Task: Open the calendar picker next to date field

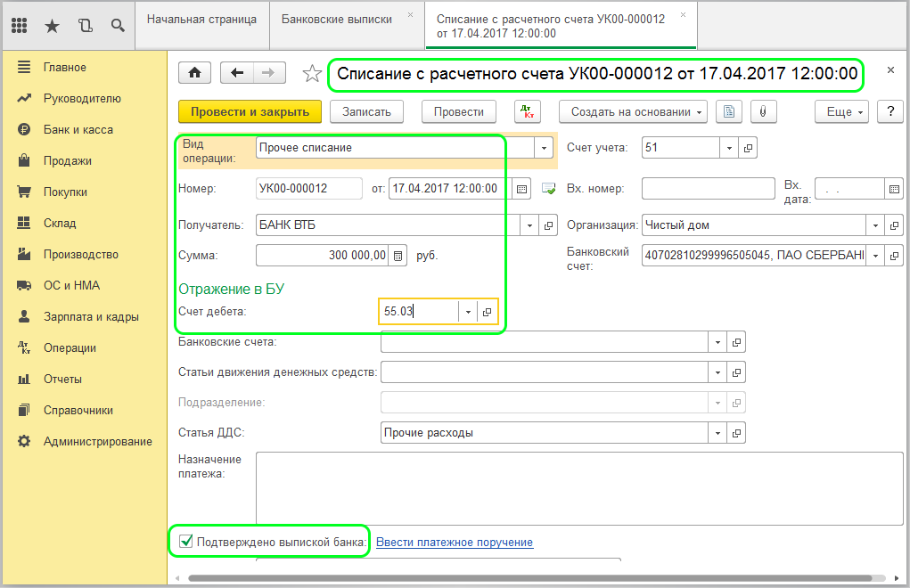Action: [522, 189]
